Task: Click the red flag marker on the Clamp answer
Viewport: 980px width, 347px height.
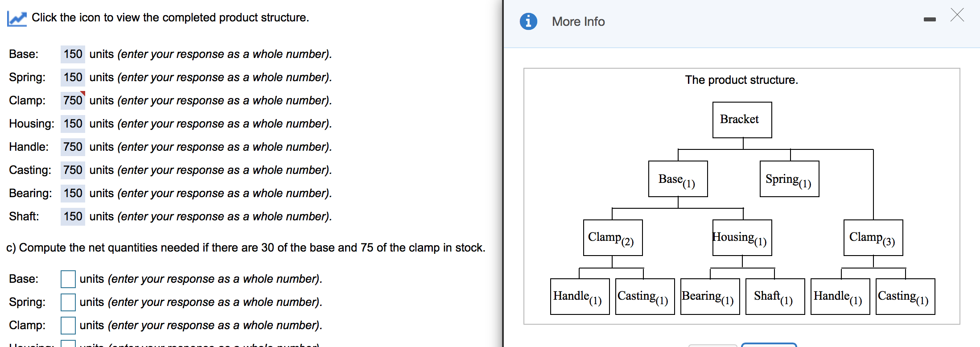Action: tap(82, 93)
